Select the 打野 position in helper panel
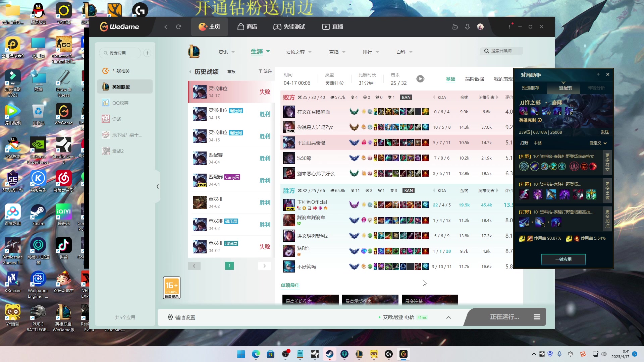The image size is (644, 362). (x=524, y=143)
